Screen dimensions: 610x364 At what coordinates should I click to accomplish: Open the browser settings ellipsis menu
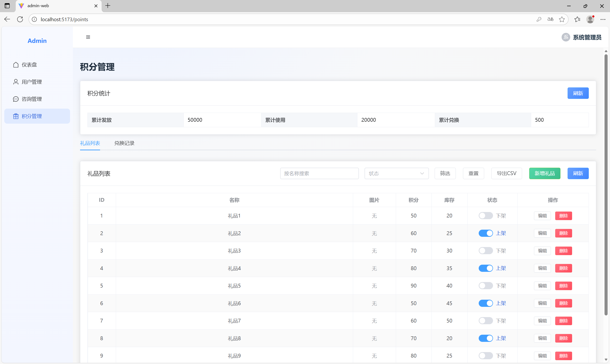(x=603, y=19)
